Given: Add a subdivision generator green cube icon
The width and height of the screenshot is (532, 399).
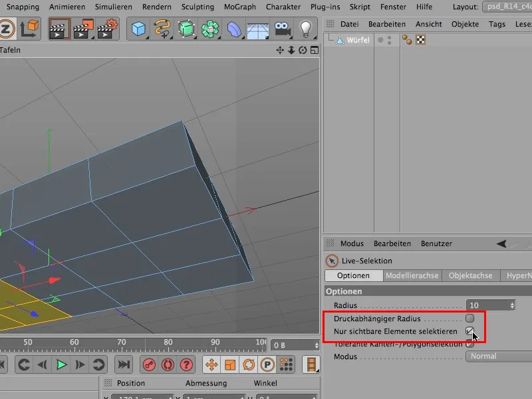Looking at the screenshot, I should (x=186, y=29).
